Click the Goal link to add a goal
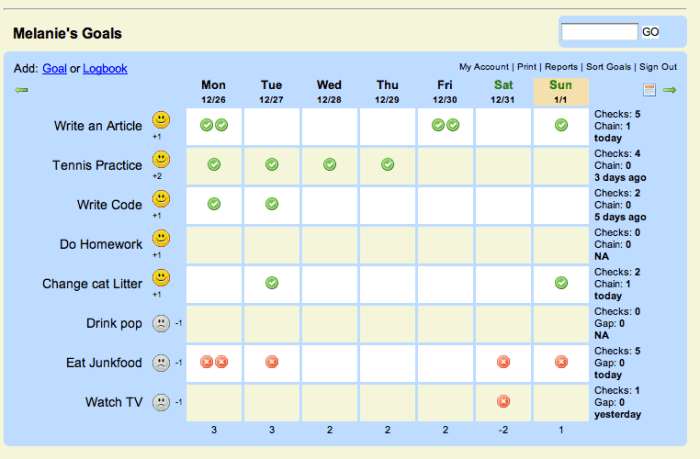This screenshot has width=700, height=459. point(54,69)
